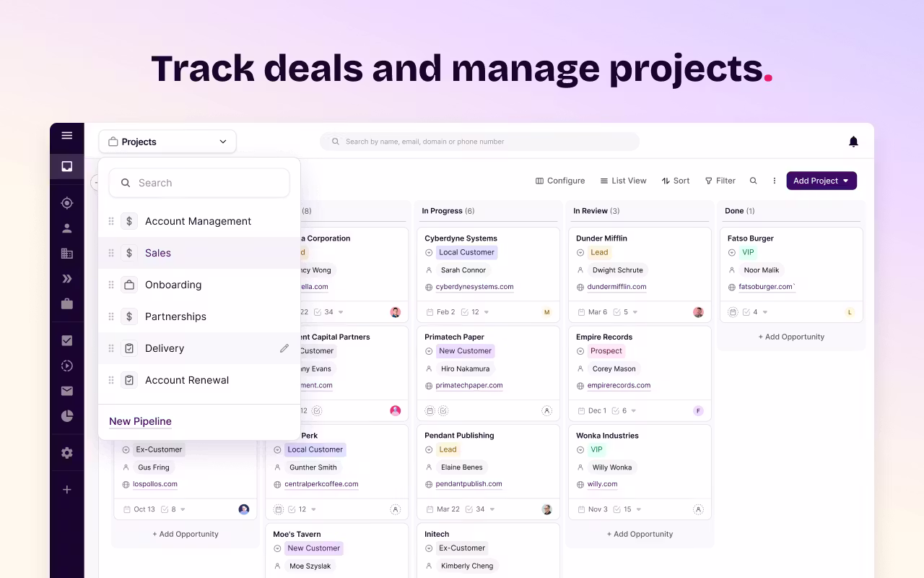Grab the drag handle beside Account Management
This screenshot has width=924, height=578.
point(111,221)
